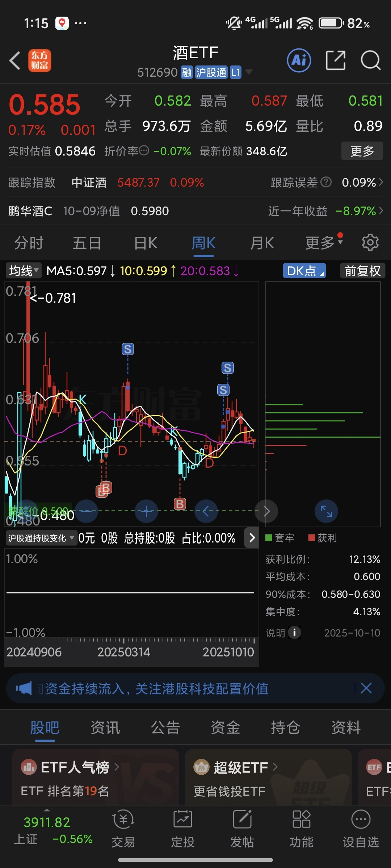The height and width of the screenshot is (868, 391).
Task: Open the 资讯 tab
Action: tap(105, 727)
